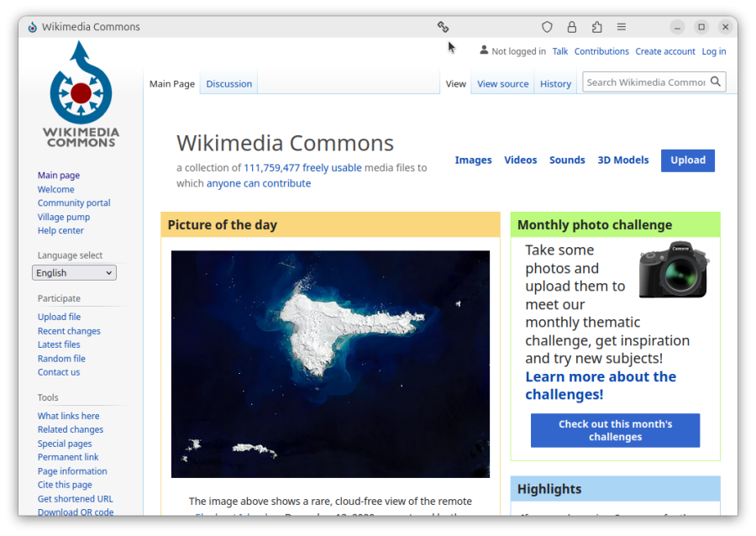Click the link icon in title bar
The width and height of the screenshot is (756, 536).
[x=443, y=27]
